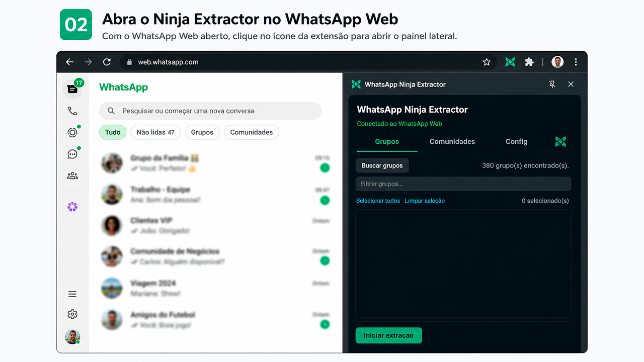This screenshot has height=362, width=644.
Task: Open the Clientes VIP chat
Action: (215, 226)
